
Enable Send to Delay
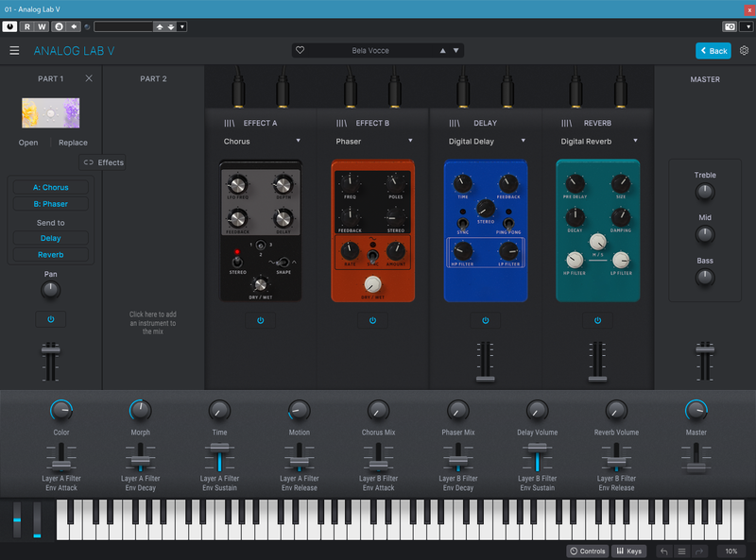[x=51, y=238]
